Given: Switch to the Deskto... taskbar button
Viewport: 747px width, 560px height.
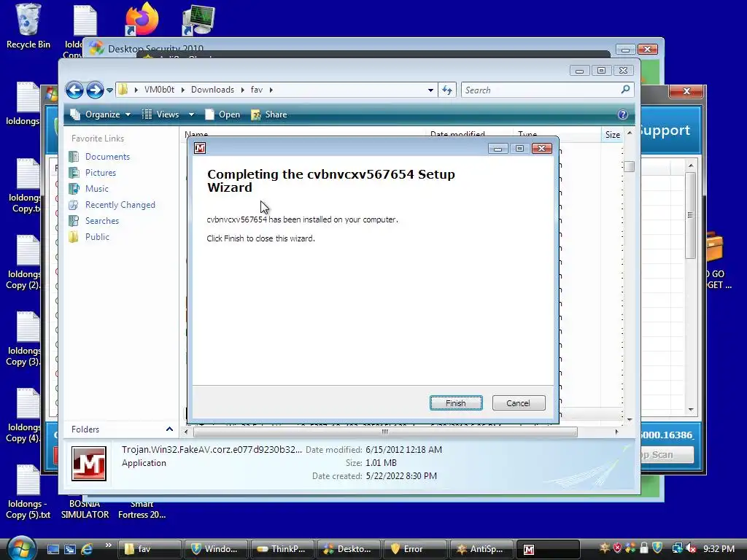Looking at the screenshot, I should pyautogui.click(x=349, y=549).
